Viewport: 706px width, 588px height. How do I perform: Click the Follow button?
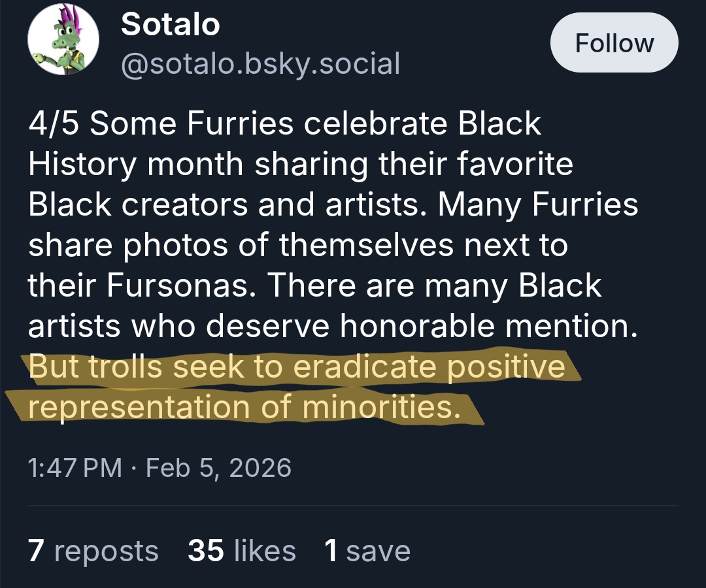coord(614,43)
